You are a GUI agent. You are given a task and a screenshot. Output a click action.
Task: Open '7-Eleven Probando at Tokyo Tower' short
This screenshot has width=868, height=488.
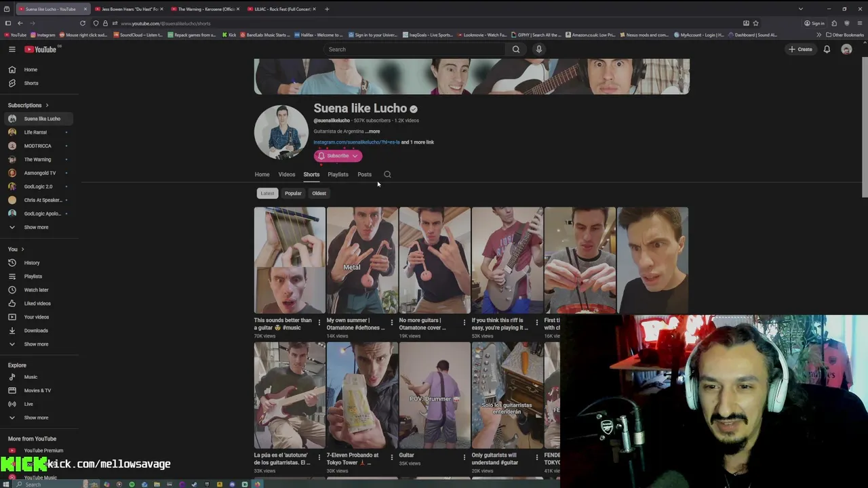tap(362, 395)
